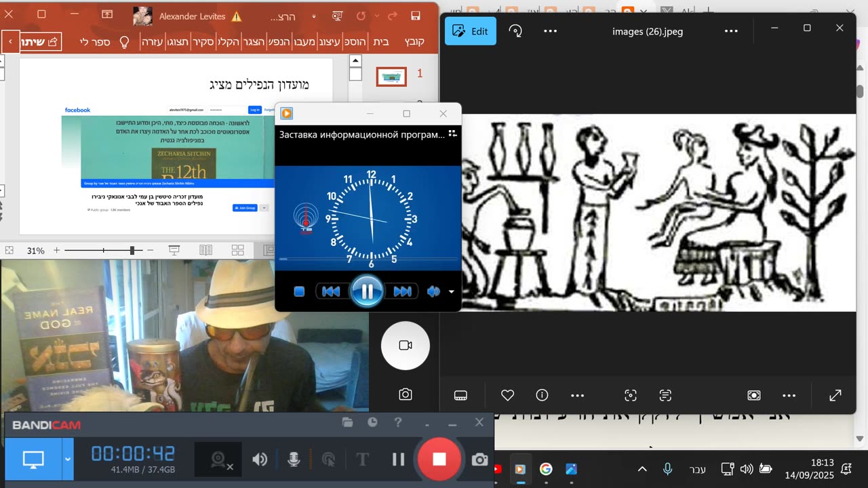
Task: Switch media player to library view
Action: 452,134
